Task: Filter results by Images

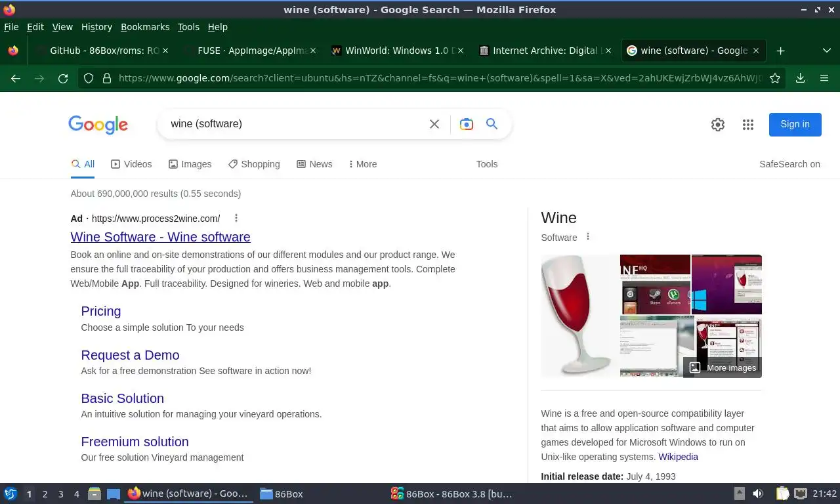Action: [x=190, y=164]
